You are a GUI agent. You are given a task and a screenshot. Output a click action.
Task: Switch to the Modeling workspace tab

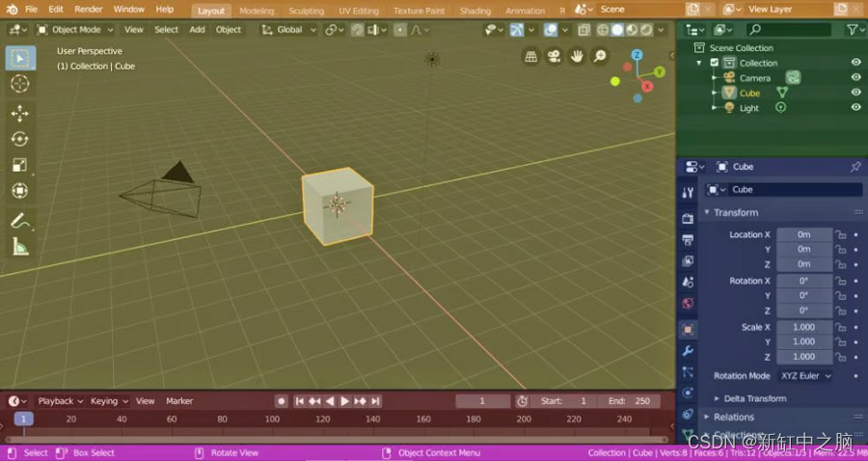[257, 11]
